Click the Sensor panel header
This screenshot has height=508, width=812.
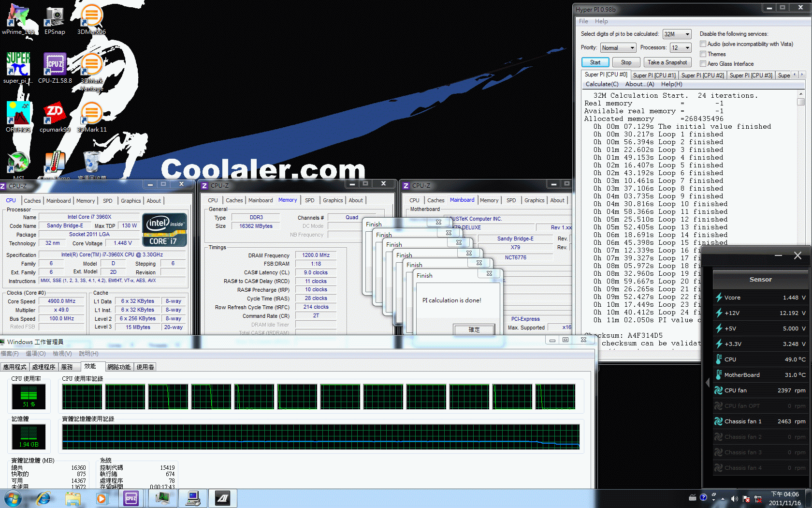pyautogui.click(x=760, y=280)
